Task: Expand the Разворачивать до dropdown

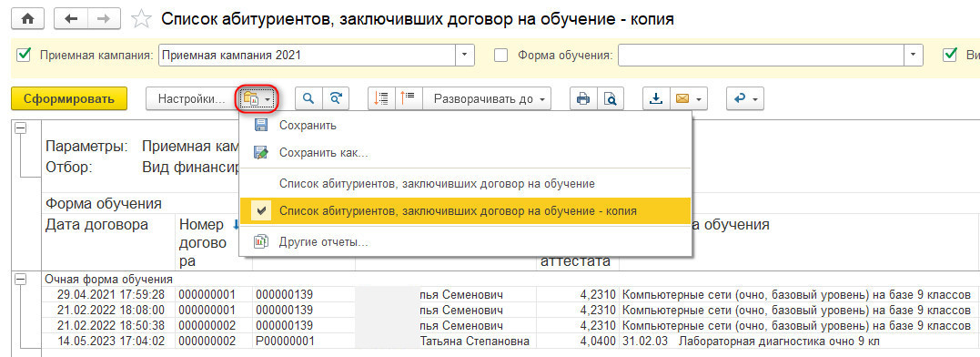Action: point(487,98)
